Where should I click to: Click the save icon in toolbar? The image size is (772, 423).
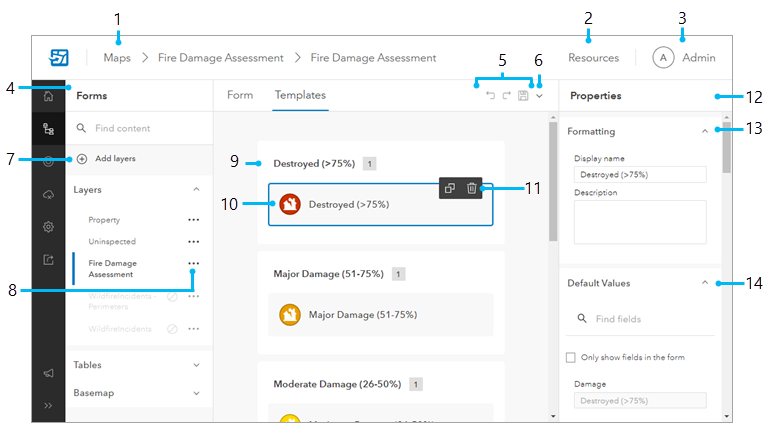click(x=523, y=96)
